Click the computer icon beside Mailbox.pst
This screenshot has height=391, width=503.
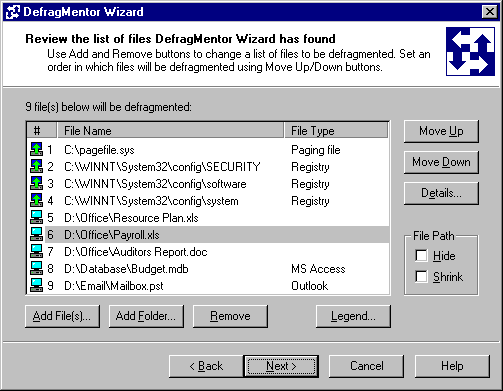[36, 285]
